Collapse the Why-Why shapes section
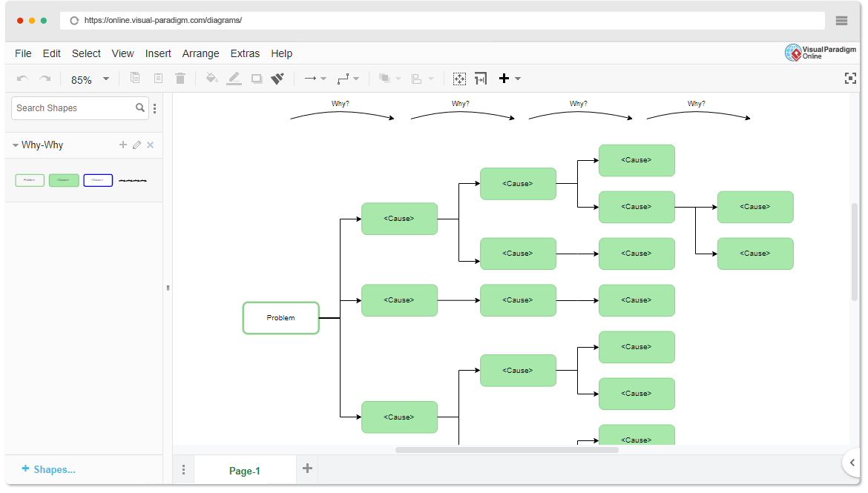This screenshot has width=868, height=493. tap(16, 145)
